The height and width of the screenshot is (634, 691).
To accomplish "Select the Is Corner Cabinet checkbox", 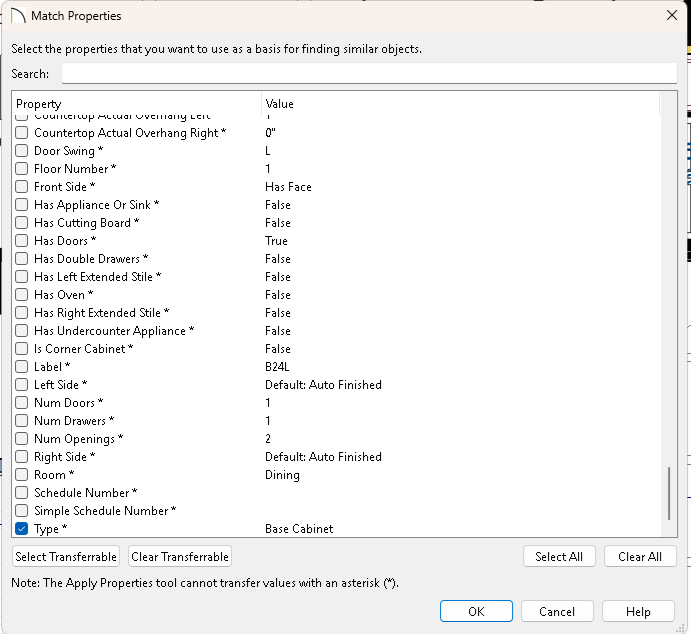I will point(22,349).
